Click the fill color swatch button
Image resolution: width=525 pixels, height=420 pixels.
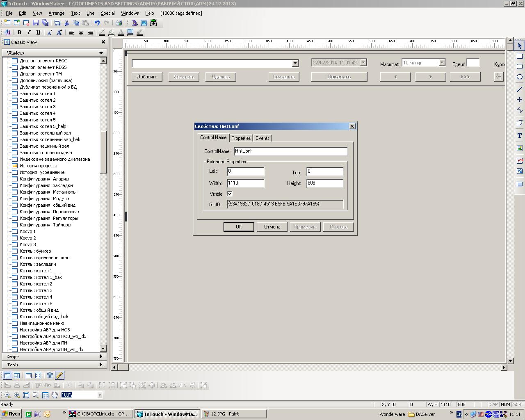click(x=111, y=32)
